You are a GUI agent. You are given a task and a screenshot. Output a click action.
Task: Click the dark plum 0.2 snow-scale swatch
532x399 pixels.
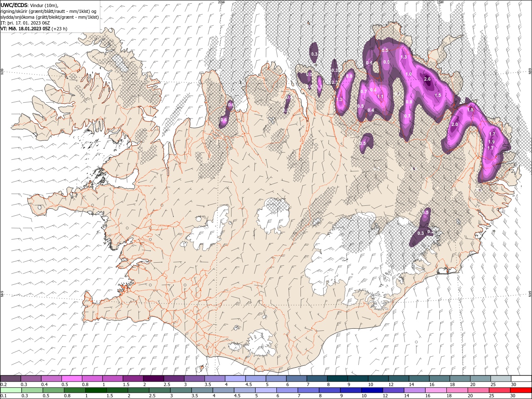click(10, 379)
